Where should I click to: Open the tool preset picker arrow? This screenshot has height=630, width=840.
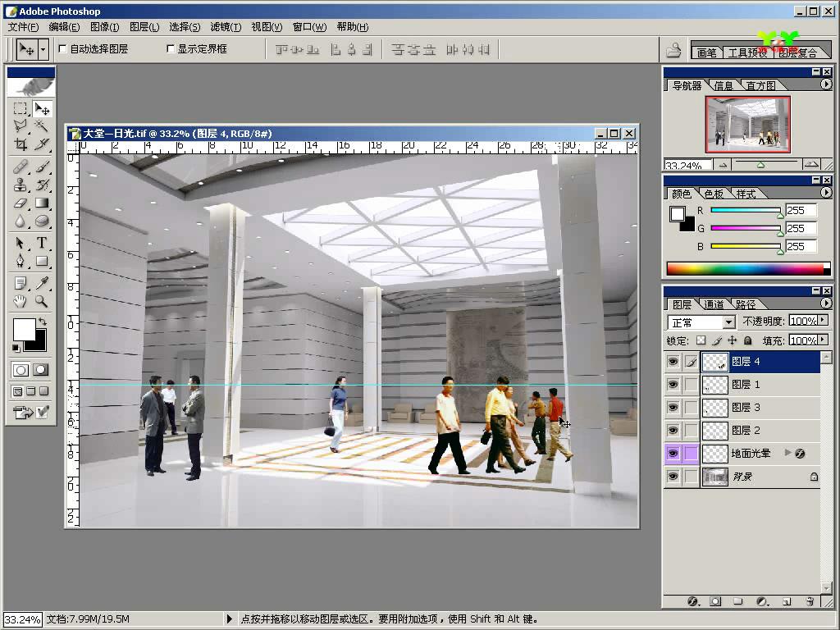click(x=43, y=49)
